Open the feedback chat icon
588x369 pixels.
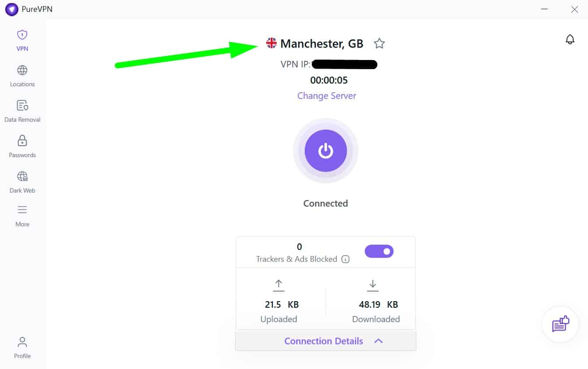pyautogui.click(x=560, y=324)
